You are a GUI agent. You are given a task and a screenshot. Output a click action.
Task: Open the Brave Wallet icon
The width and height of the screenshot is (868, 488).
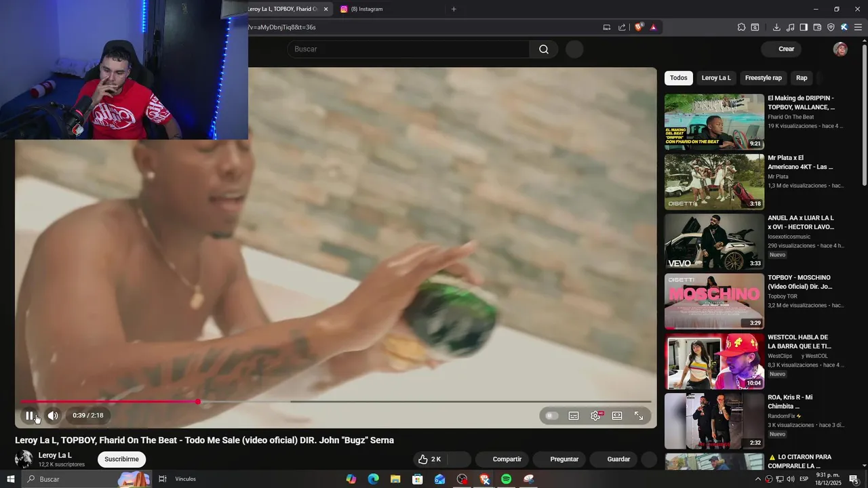coord(817,27)
